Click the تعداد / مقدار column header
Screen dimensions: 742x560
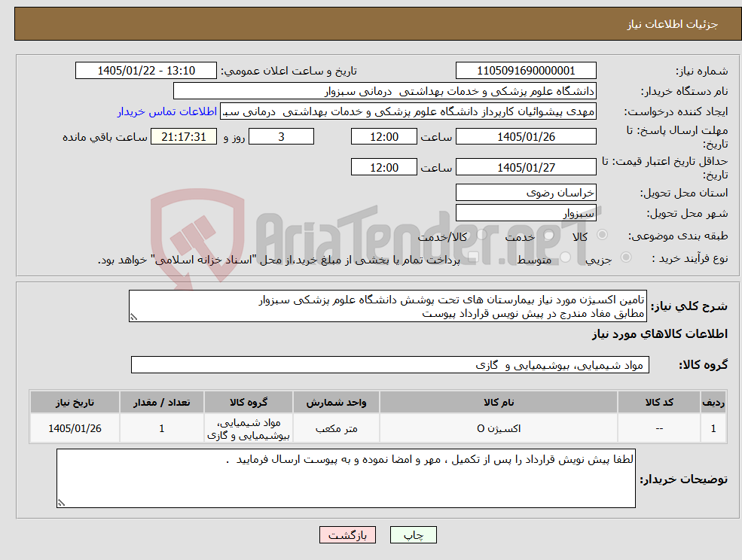[161, 402]
